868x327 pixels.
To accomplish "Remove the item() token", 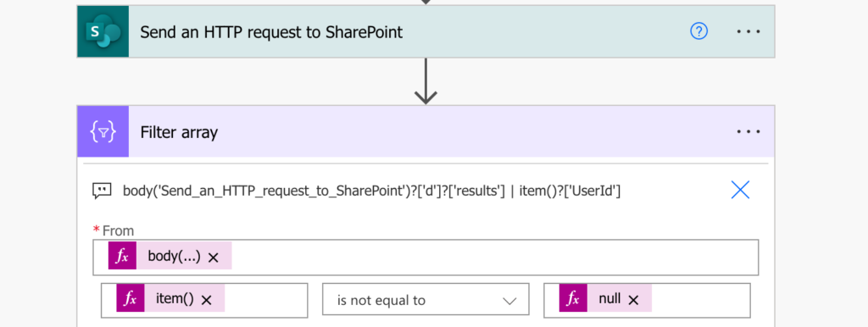I will pos(206,300).
